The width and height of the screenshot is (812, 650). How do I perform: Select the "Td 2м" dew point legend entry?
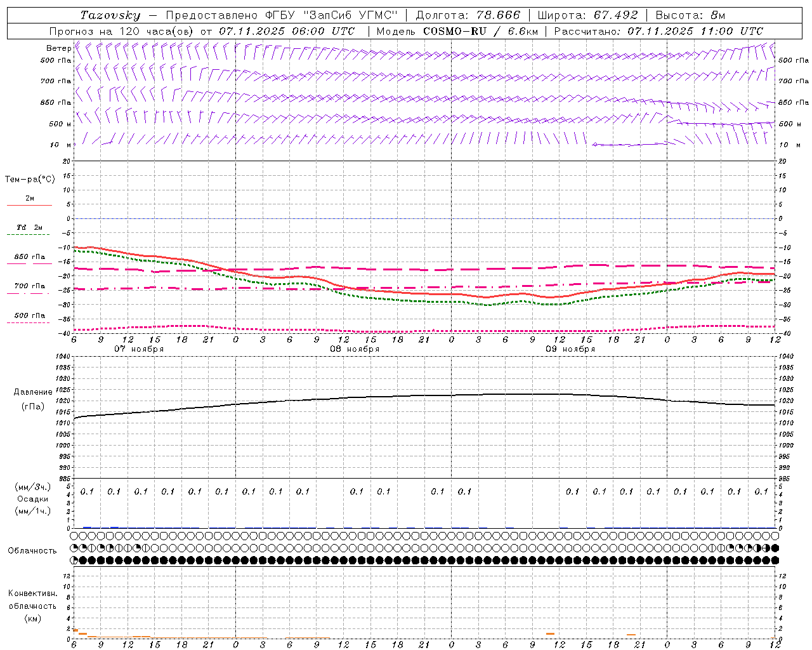coord(30,227)
